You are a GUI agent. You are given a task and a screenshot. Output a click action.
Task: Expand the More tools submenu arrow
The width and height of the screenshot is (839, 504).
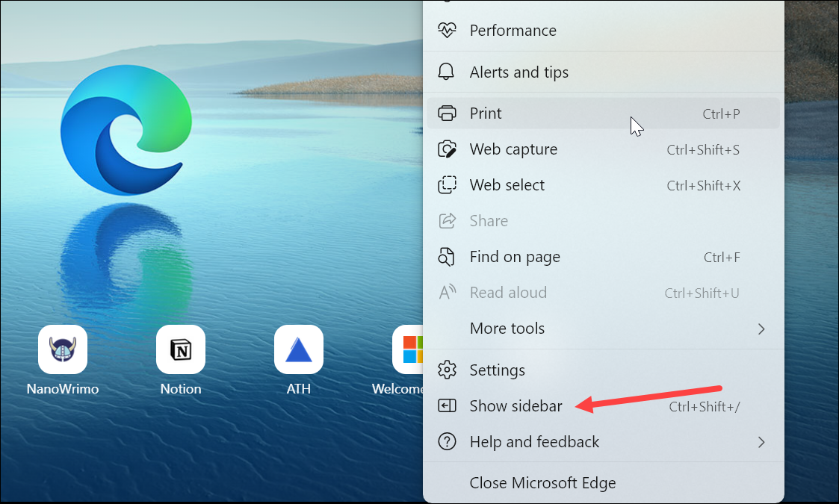tap(761, 329)
